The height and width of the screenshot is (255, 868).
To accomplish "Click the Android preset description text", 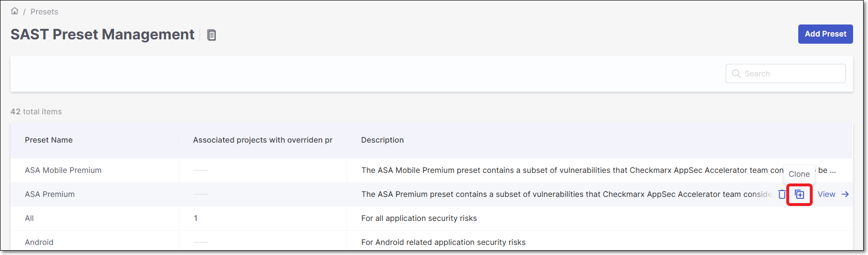I will (443, 243).
